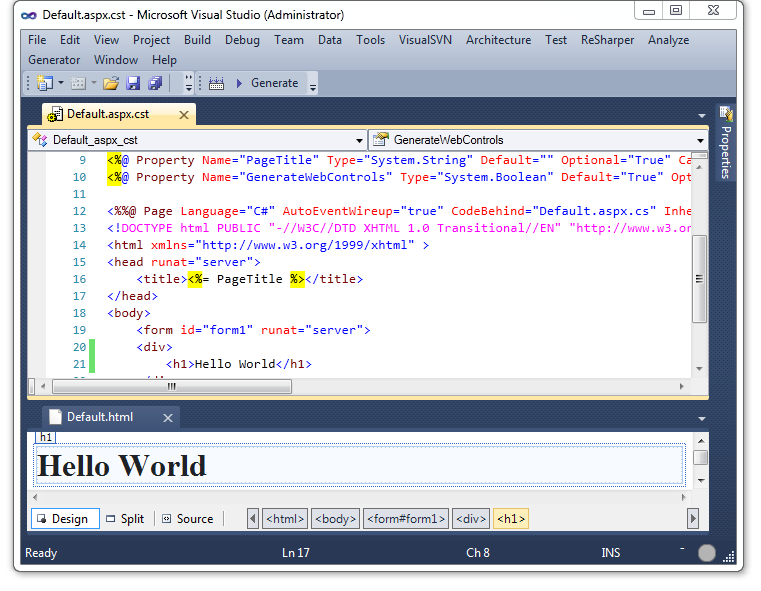Click the build template icon beside Generate
Screen dimensions: 761x591
[x=216, y=83]
